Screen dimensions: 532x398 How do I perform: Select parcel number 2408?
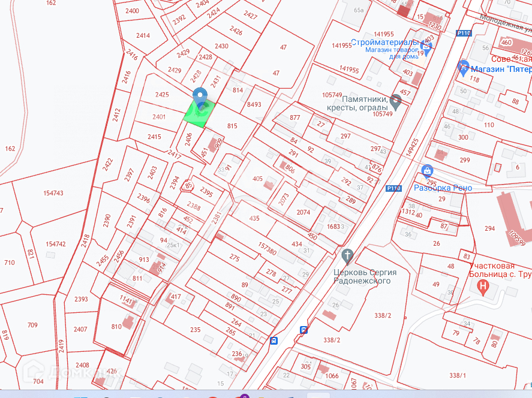[x=82, y=365]
